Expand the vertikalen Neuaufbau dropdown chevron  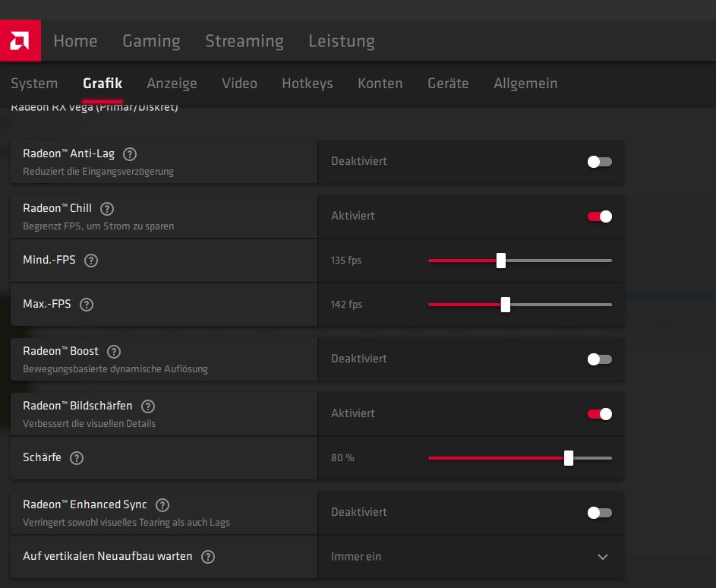[x=603, y=557]
